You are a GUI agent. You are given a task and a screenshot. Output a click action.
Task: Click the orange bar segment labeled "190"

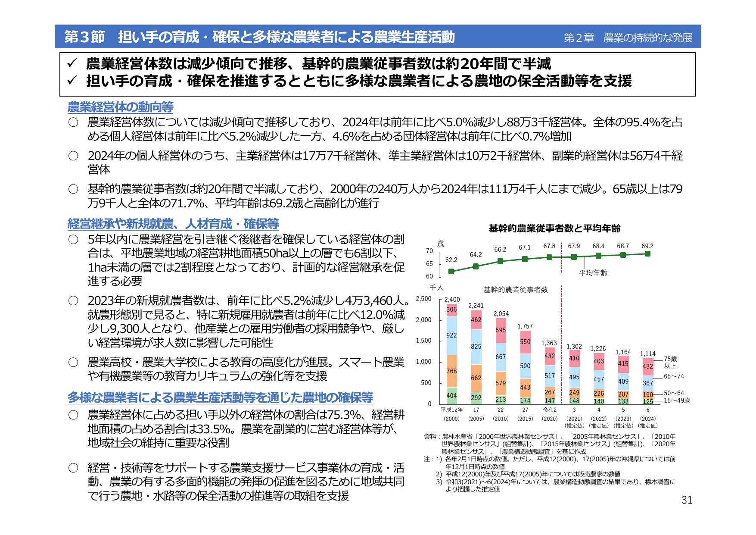(x=648, y=395)
